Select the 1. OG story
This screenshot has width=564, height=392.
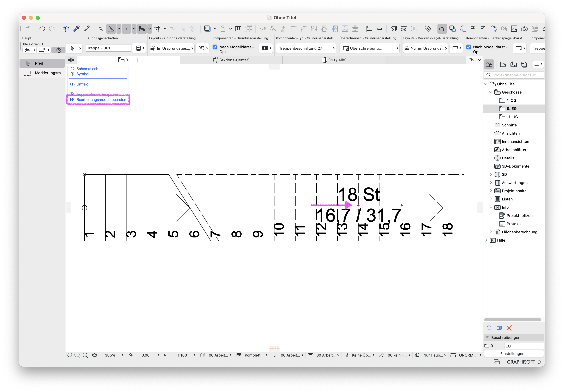tap(511, 100)
